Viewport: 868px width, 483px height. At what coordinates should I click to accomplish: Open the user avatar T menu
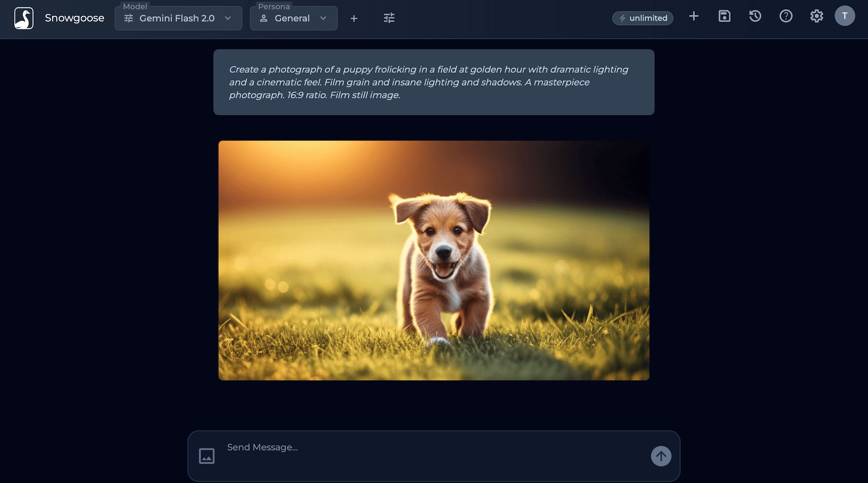coord(845,16)
